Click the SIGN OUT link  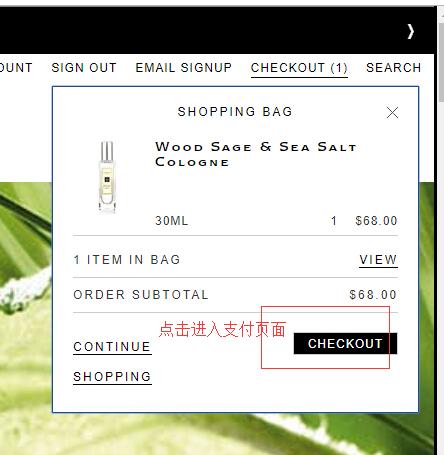pyautogui.click(x=84, y=68)
